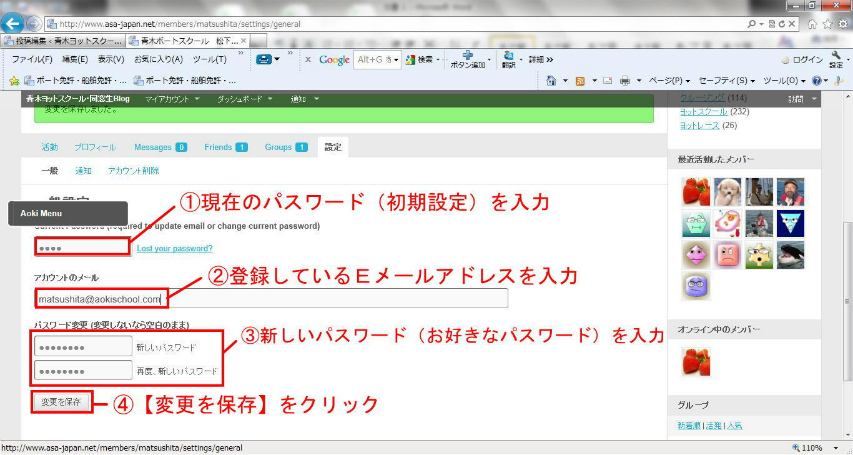Open the ヨットスクール category link
853x455 pixels.
click(x=703, y=112)
